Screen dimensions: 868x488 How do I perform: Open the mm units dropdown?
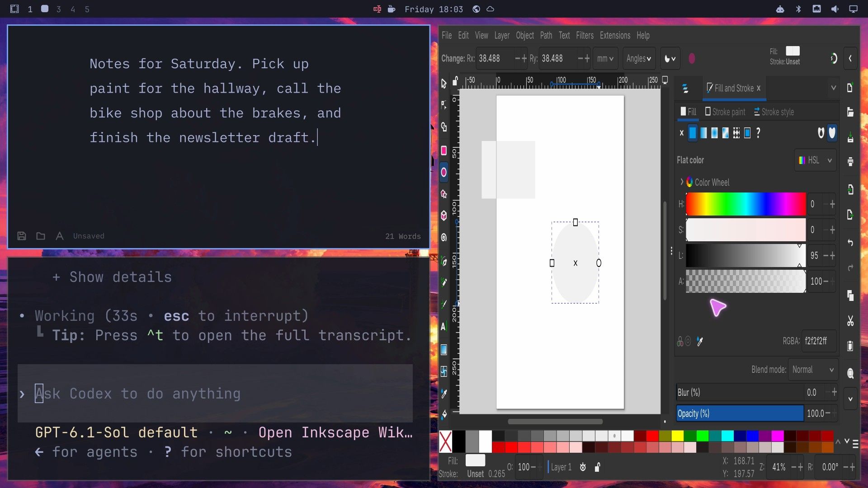click(x=605, y=59)
